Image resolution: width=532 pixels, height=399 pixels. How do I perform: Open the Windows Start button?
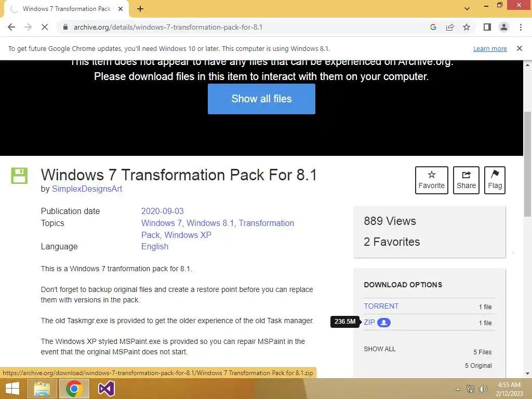click(x=12, y=389)
